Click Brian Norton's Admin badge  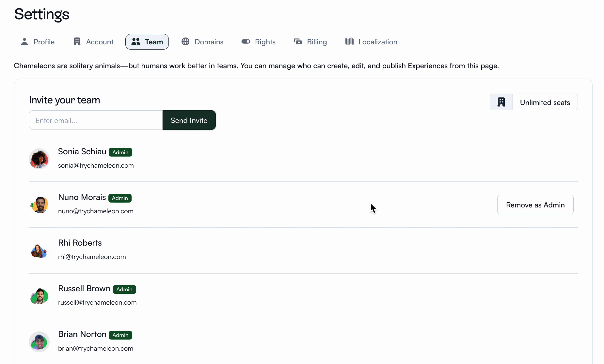tap(120, 335)
